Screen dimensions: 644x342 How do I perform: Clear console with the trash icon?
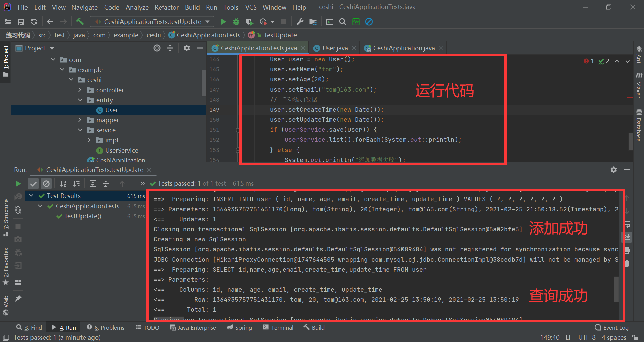(x=627, y=263)
